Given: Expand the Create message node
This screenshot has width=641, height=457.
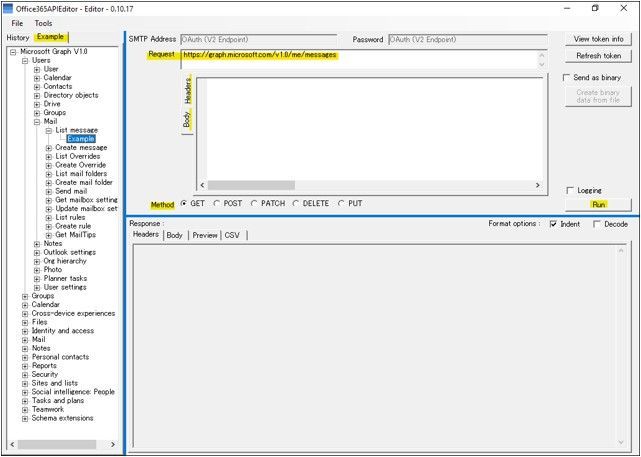Looking at the screenshot, I should click(49, 148).
